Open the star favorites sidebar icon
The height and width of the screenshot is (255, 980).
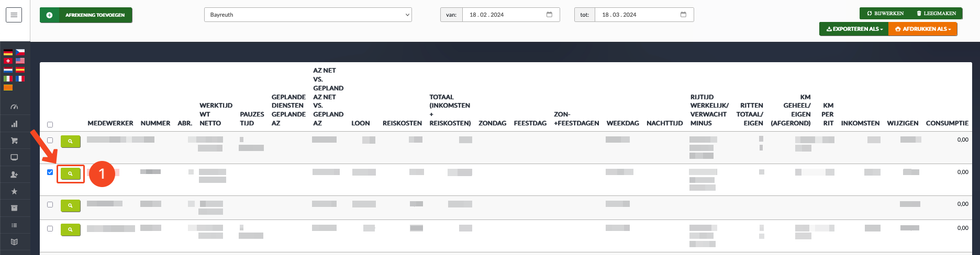tap(14, 192)
